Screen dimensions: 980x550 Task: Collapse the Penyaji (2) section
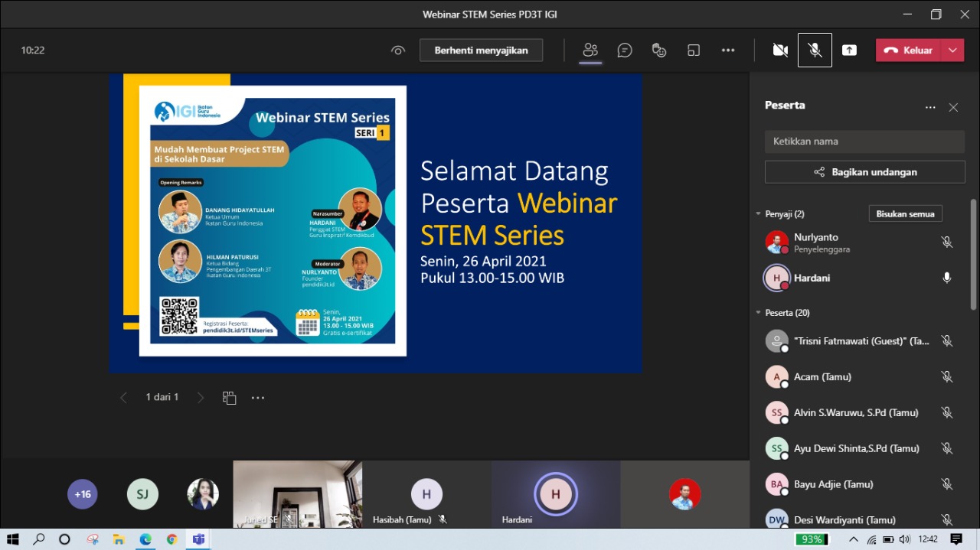pyautogui.click(x=758, y=214)
